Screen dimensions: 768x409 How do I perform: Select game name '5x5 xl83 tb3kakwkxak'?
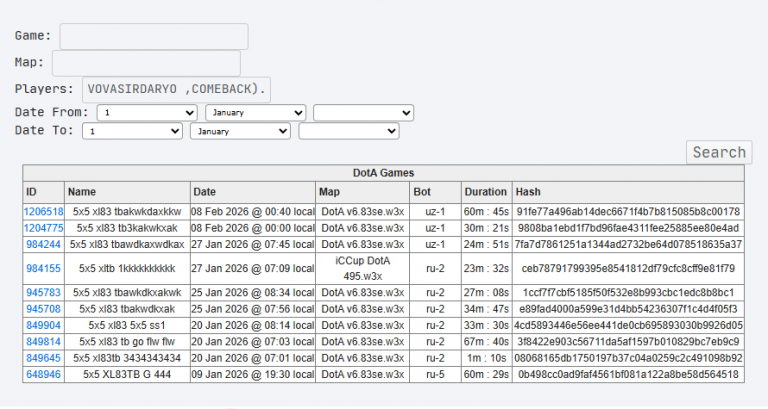click(x=127, y=228)
